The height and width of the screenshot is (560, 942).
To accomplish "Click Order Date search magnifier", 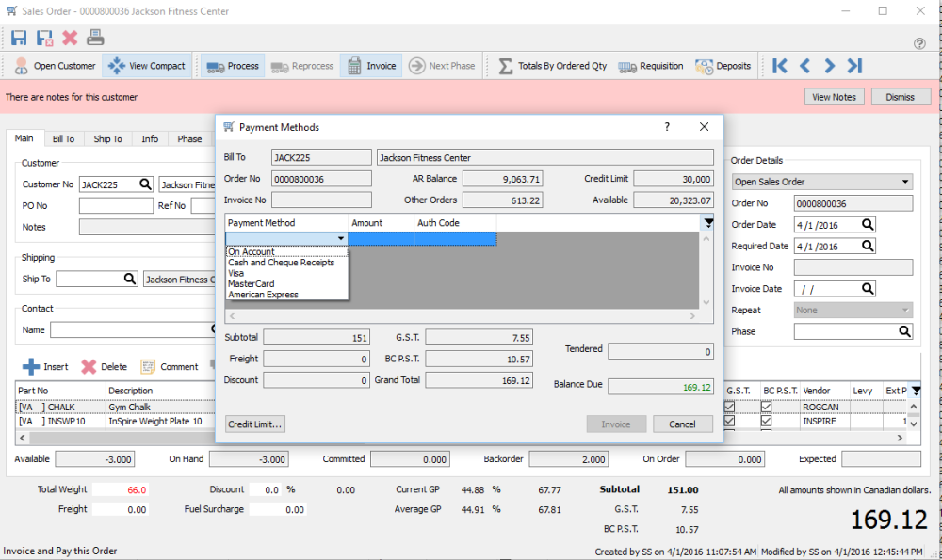I will point(868,225).
